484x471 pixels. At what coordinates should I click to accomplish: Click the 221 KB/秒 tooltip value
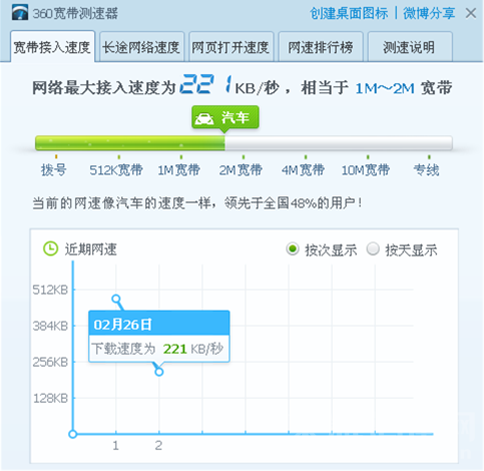193,349
